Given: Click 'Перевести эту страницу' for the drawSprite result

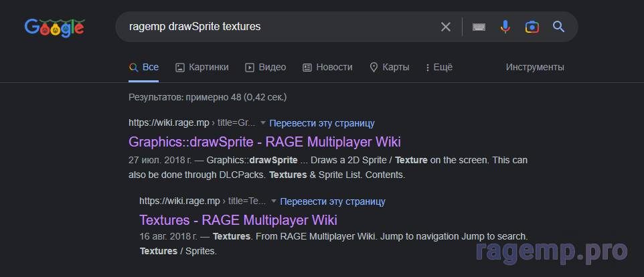Looking at the screenshot, I should pyautogui.click(x=322, y=123).
